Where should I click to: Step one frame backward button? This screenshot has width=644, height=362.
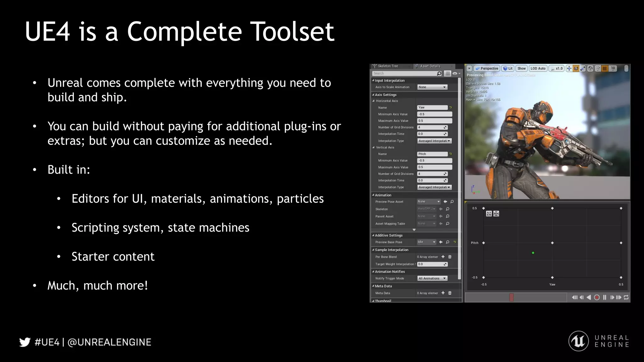point(582,297)
